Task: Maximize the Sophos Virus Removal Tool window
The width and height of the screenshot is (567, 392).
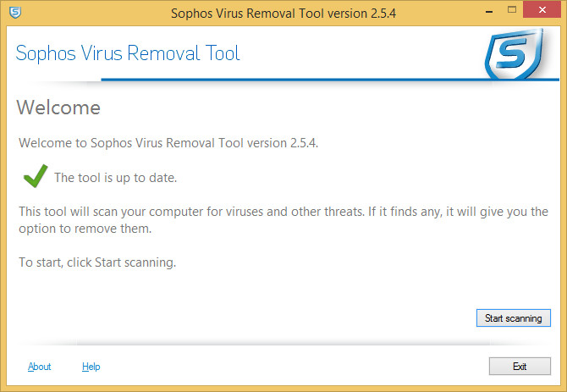Action: click(512, 10)
